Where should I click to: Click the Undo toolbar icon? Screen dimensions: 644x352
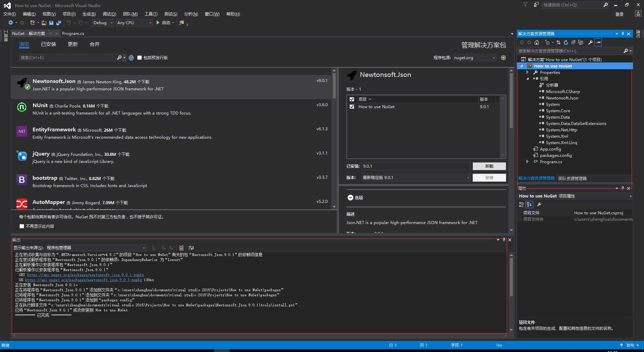pos(69,23)
